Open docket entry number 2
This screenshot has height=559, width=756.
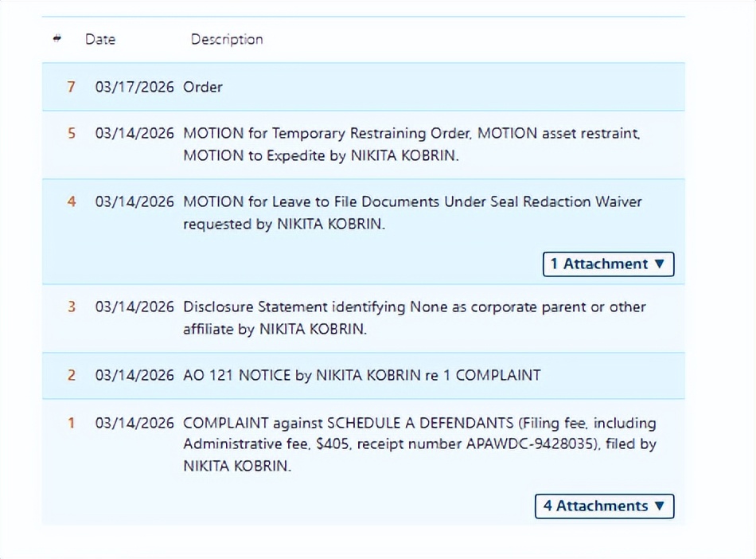pos(71,375)
